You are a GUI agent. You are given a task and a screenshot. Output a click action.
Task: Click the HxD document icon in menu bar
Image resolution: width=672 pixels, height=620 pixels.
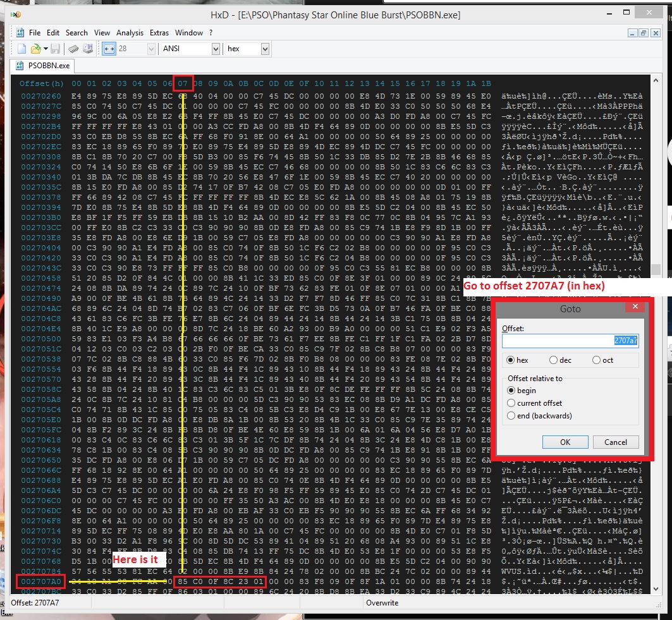(20, 33)
